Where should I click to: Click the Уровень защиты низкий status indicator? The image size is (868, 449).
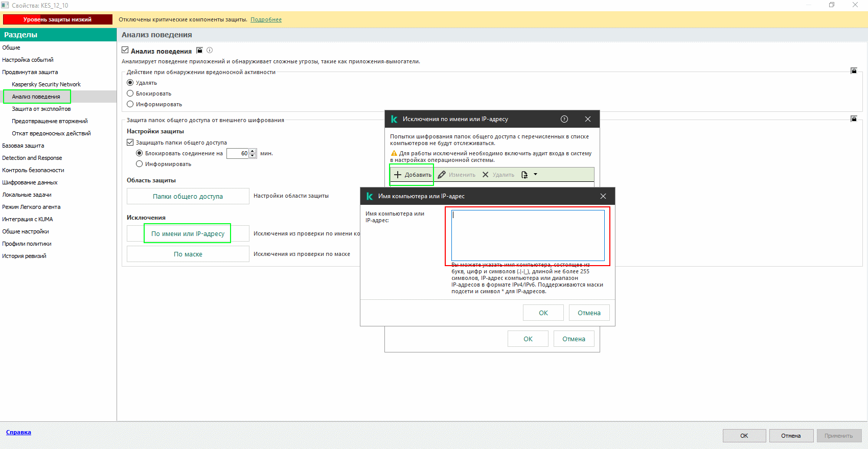point(58,19)
